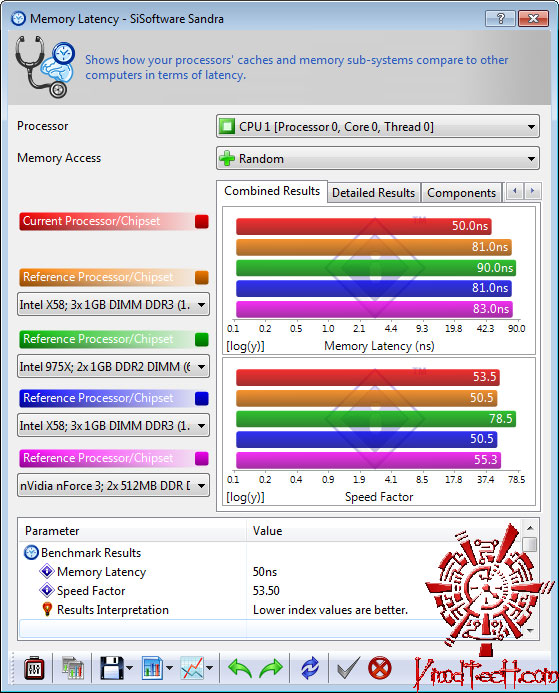Open blue reference Intel X58 dropdown
The height and width of the screenshot is (693, 559).
tap(113, 426)
